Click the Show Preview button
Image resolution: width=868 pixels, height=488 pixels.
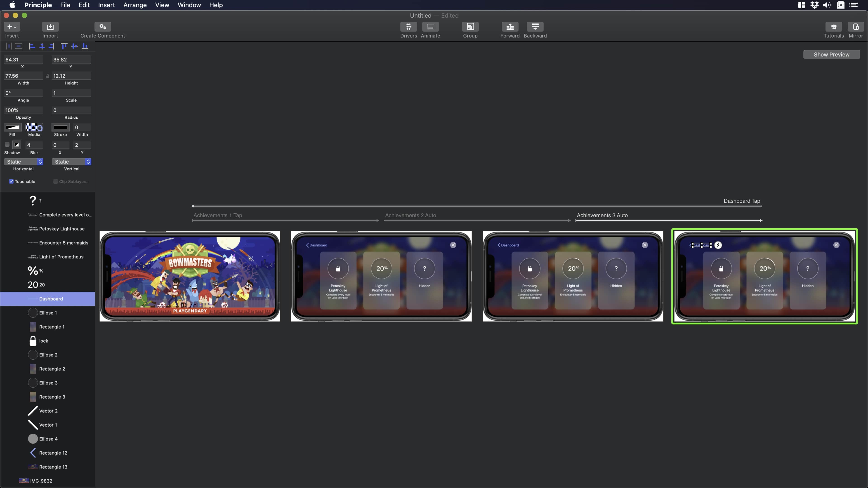(831, 54)
